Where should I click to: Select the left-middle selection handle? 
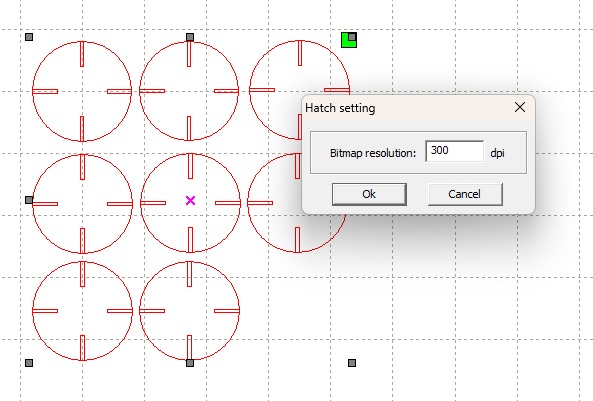(x=29, y=200)
